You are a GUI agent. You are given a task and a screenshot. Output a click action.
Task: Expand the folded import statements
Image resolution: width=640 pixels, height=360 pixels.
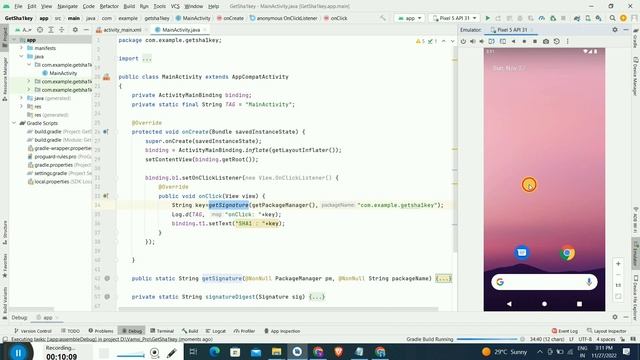147,58
